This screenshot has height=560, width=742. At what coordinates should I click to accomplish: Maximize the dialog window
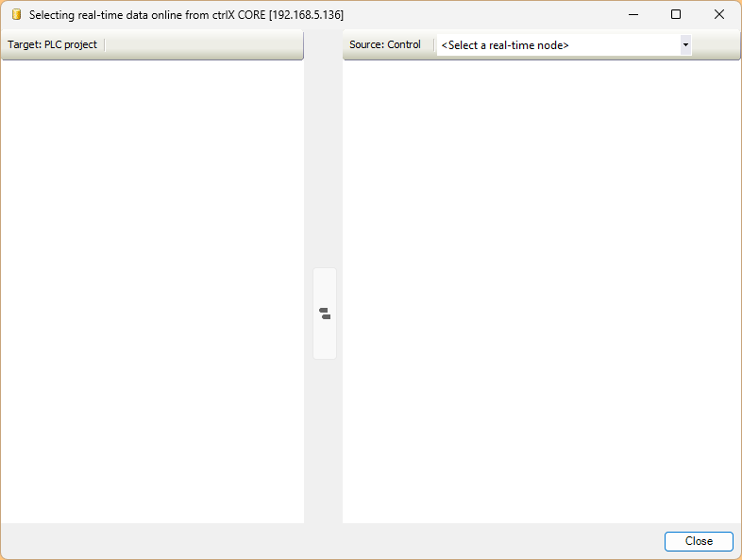pos(676,15)
